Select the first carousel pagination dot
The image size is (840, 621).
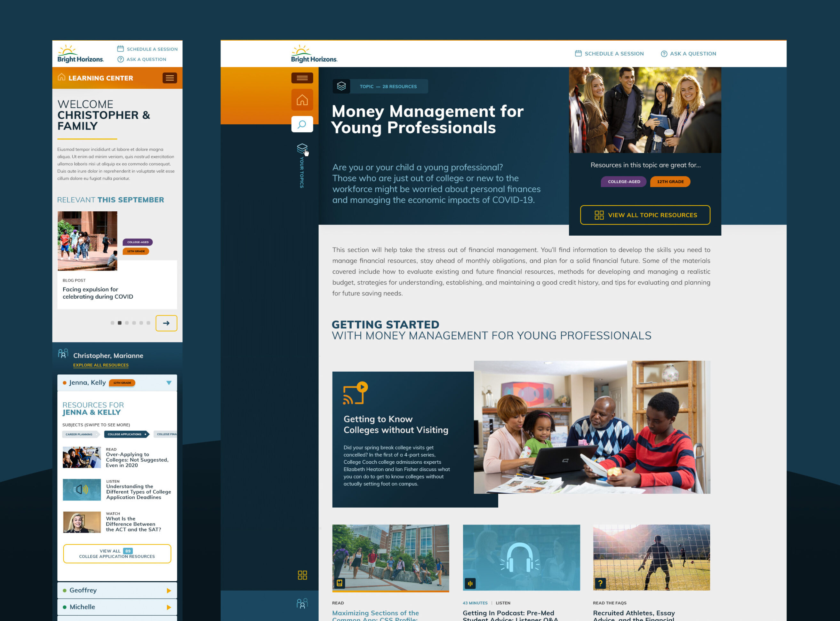click(112, 323)
